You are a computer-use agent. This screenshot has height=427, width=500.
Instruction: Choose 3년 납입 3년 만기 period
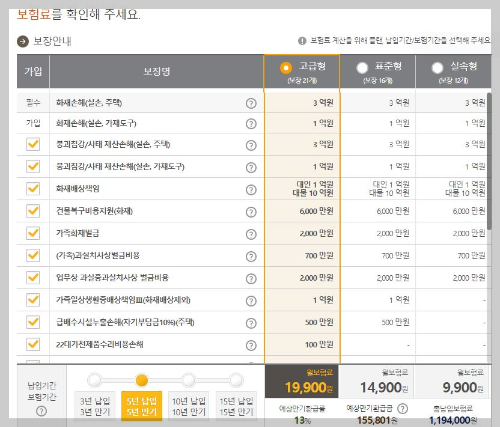coord(95,406)
